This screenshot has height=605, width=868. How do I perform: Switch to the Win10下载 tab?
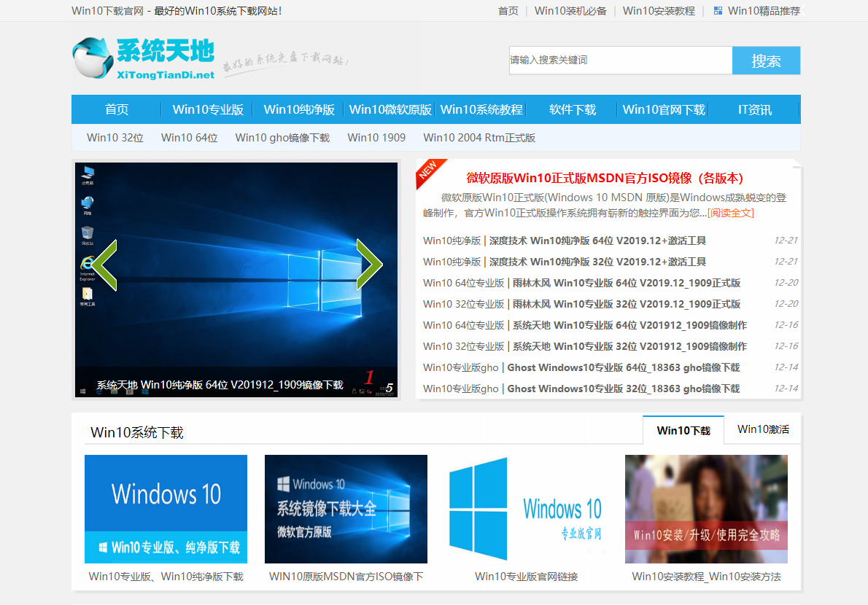[x=683, y=430]
